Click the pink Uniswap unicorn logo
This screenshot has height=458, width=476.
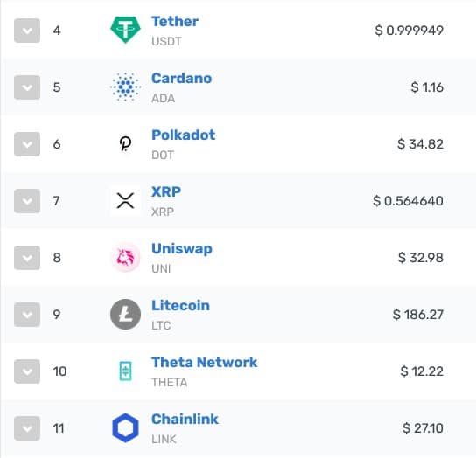coord(125,258)
